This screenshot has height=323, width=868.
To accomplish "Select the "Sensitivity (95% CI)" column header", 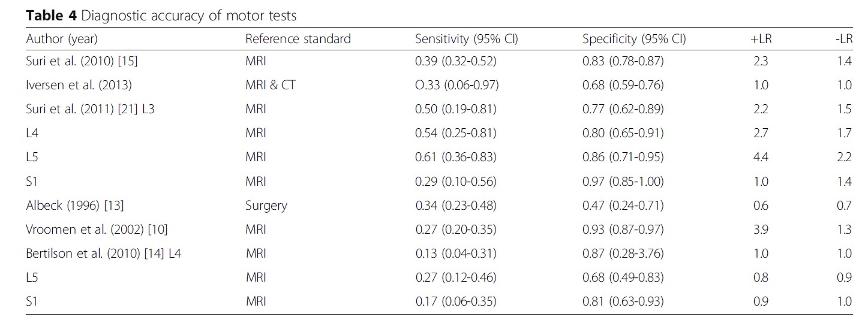I will click(x=466, y=40).
